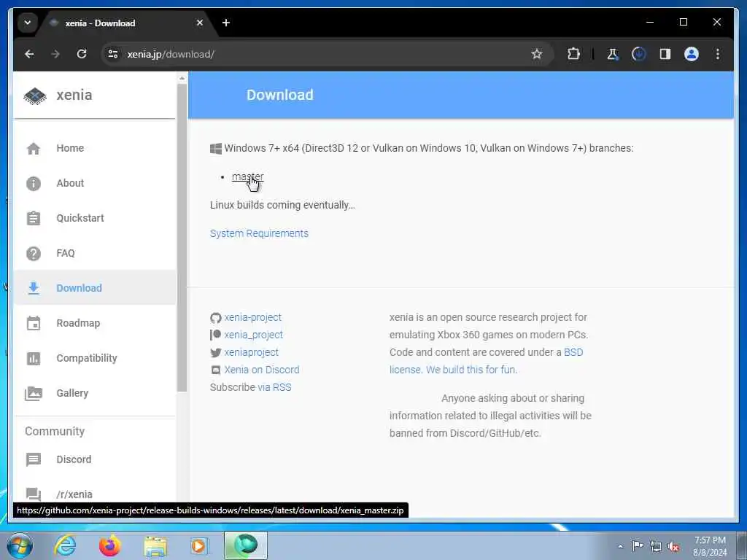
Task: Click the sidebar scrollbar up arrow
Action: pyautogui.click(x=182, y=77)
